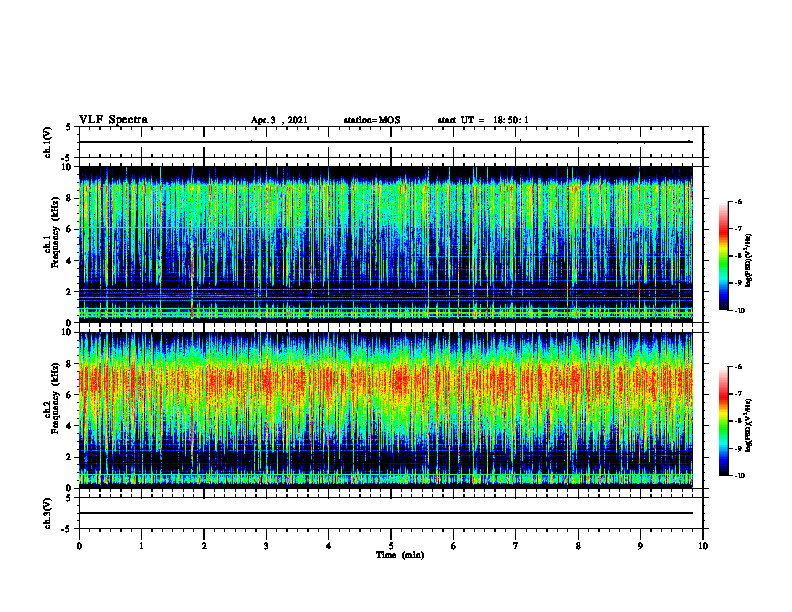792x612 pixels.
Task: Click the "Time (min)" x-axis label
Action: click(400, 555)
